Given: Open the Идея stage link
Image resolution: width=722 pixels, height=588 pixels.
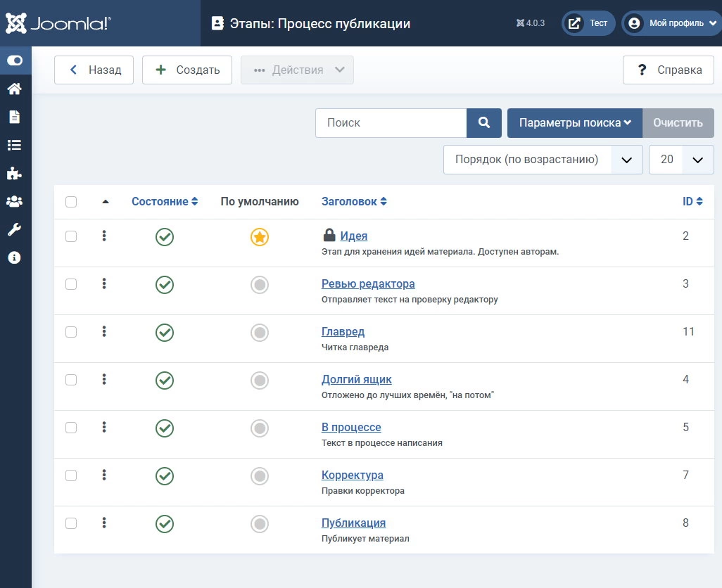Looking at the screenshot, I should [354, 236].
